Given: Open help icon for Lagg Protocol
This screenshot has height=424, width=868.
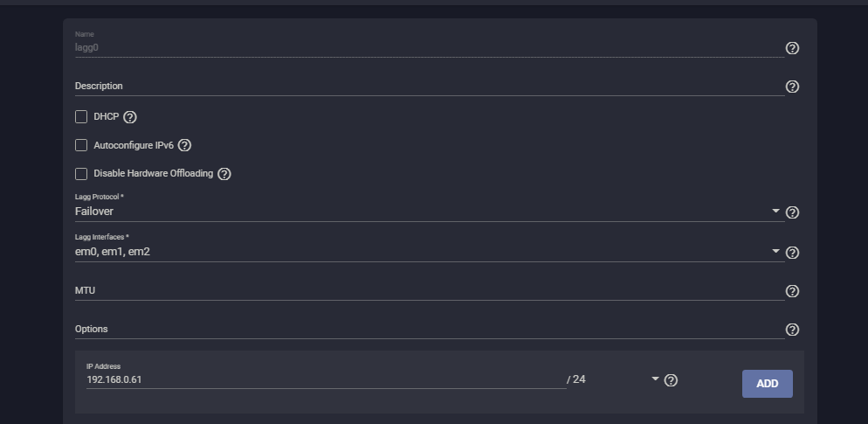Looking at the screenshot, I should pos(792,212).
